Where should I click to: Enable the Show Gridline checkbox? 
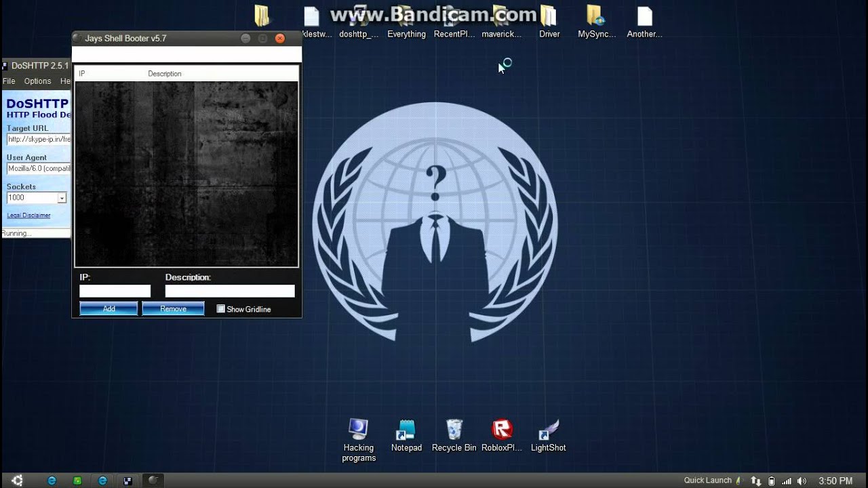click(221, 309)
